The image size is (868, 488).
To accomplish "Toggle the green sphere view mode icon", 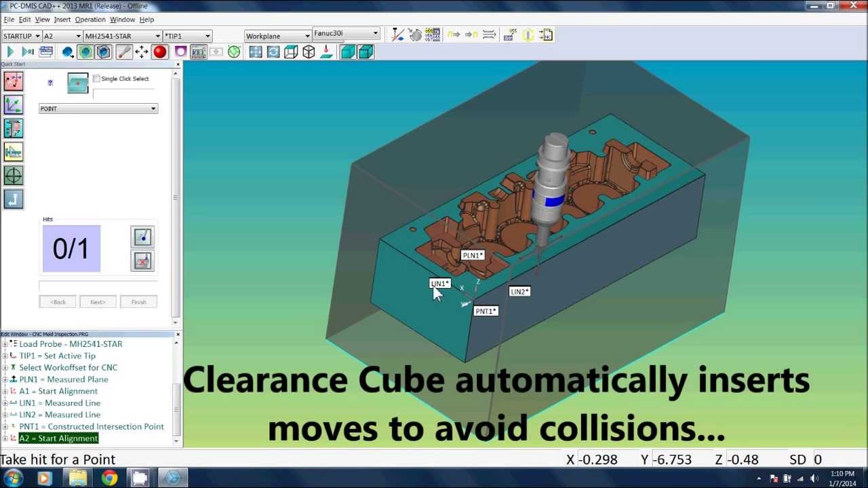I will (x=85, y=52).
